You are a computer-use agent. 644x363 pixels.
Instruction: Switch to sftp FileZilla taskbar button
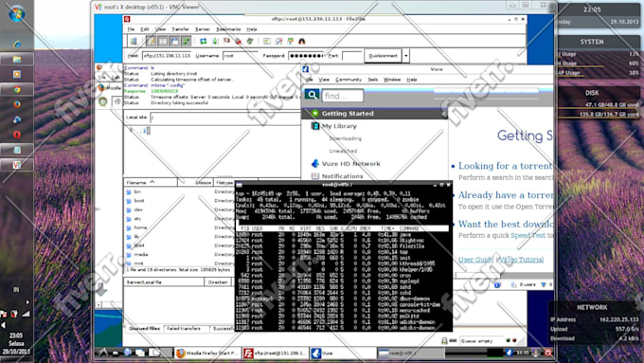coord(276,354)
